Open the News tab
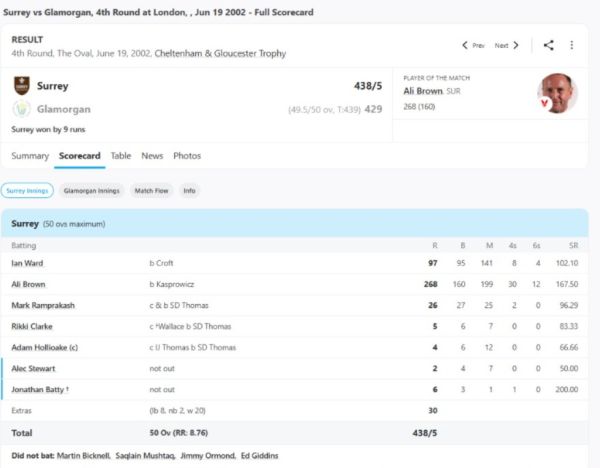 tap(152, 156)
